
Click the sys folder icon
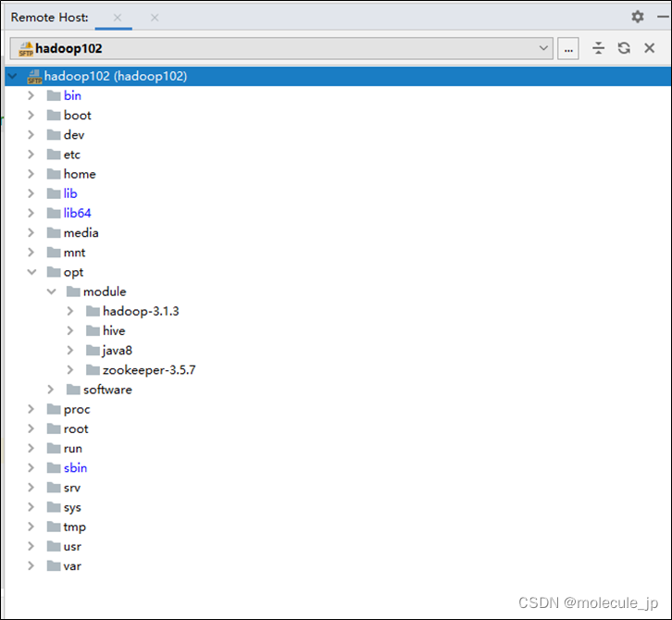(x=54, y=507)
